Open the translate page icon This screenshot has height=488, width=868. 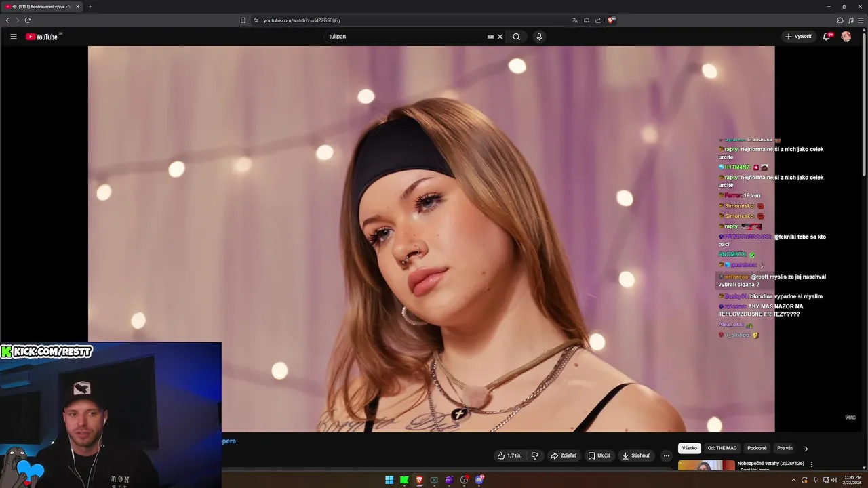click(x=575, y=20)
